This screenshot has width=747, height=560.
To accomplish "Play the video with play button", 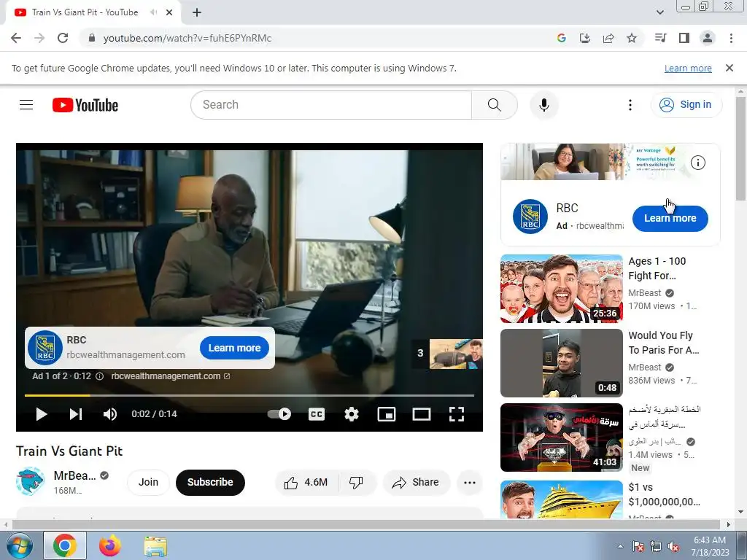I will pos(42,414).
